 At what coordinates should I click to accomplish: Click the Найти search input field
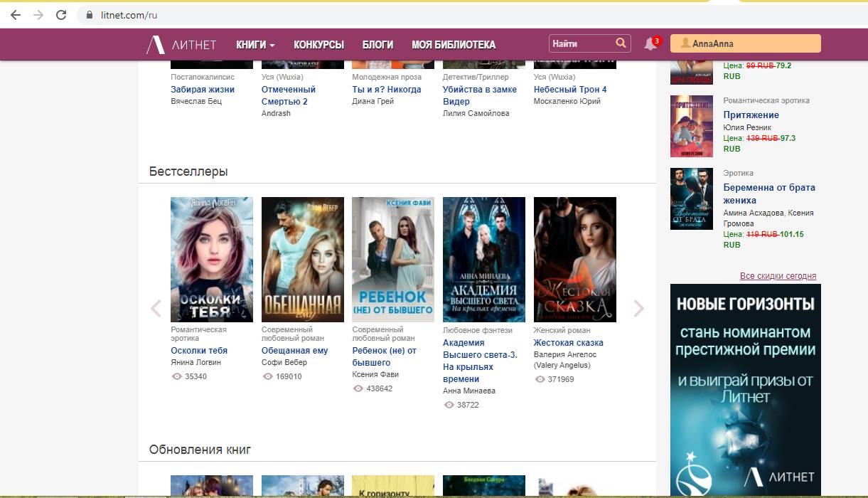(579, 43)
